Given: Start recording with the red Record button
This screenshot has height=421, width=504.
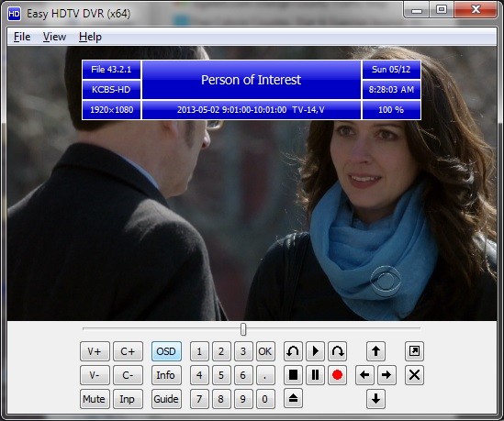Looking at the screenshot, I should (x=337, y=375).
